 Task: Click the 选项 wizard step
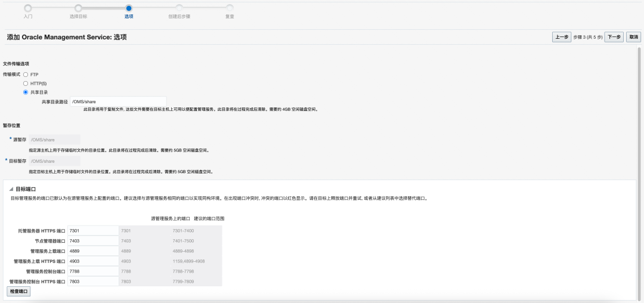point(129,8)
